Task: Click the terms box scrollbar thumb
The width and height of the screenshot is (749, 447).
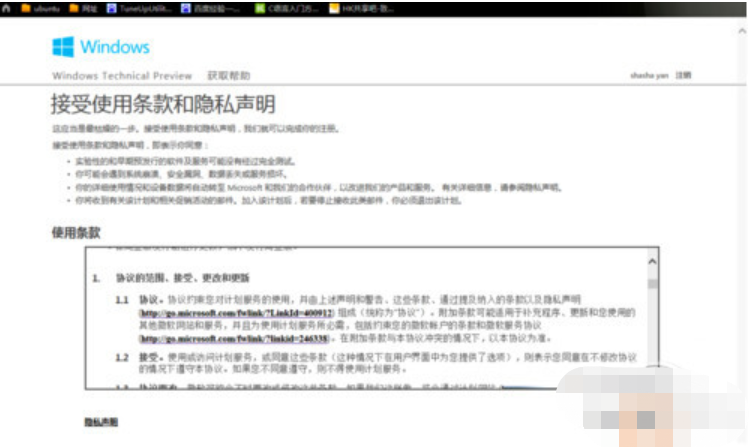Action: coord(653,284)
